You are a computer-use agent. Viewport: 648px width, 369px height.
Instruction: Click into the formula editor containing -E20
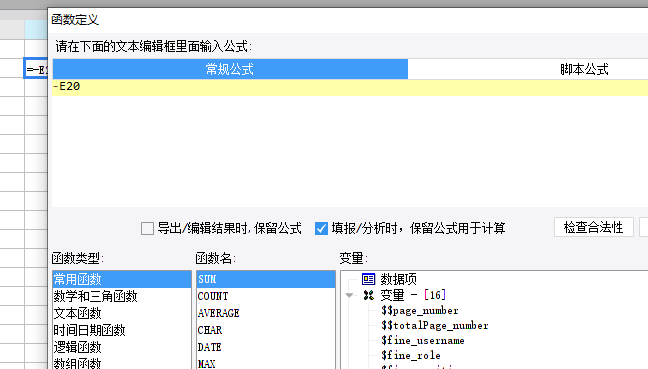pos(350,143)
